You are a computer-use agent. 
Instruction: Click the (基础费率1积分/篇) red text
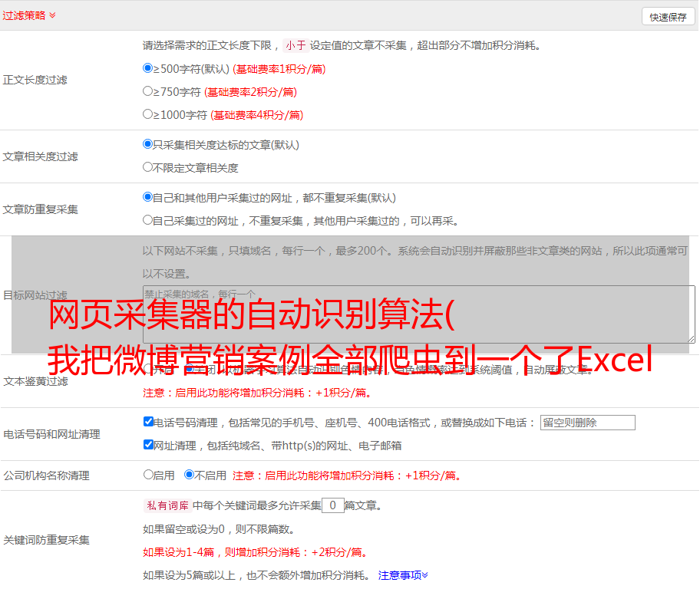pos(279,69)
